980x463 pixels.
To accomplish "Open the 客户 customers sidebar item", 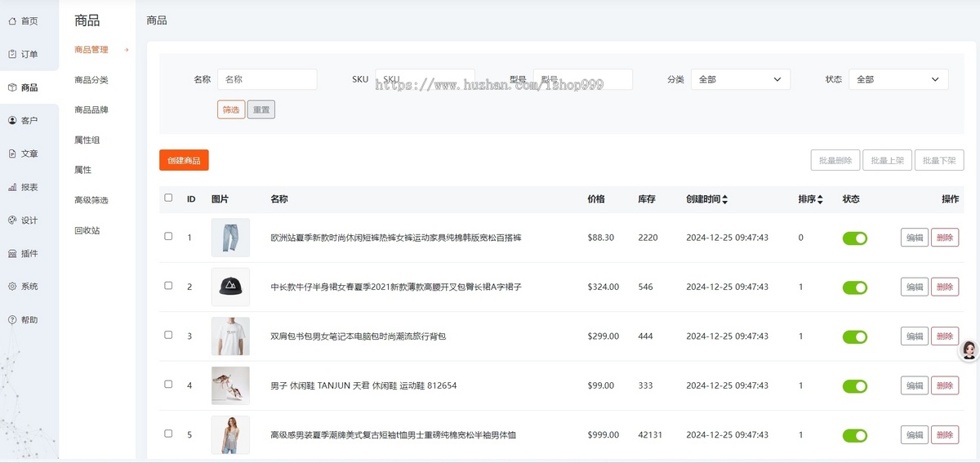I will (24, 120).
